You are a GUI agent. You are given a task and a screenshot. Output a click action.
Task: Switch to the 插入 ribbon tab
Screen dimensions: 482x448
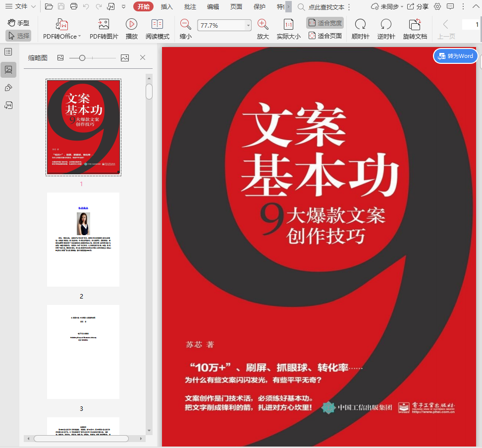166,7
